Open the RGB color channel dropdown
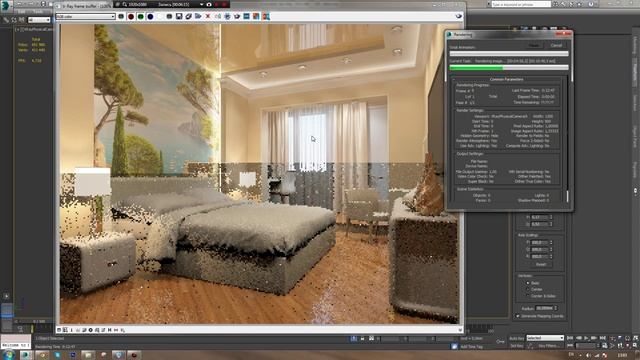 point(86,16)
